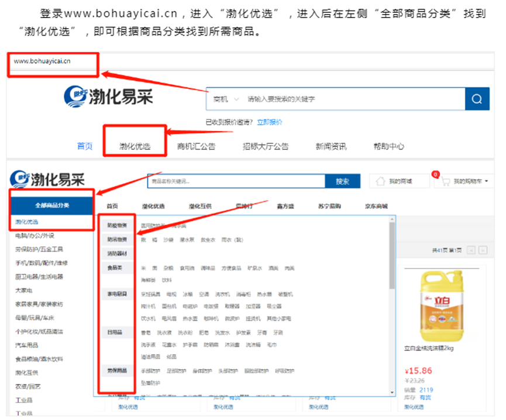Image resolution: width=506 pixels, height=420 pixels.
Task: Go to previous page arrow
Action: click(471, 250)
